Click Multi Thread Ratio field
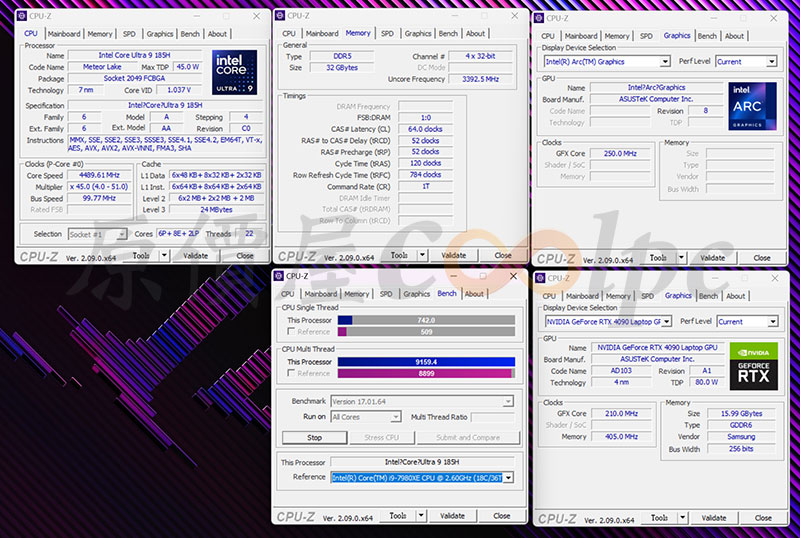Image resolution: width=800 pixels, height=538 pixels. [492, 417]
